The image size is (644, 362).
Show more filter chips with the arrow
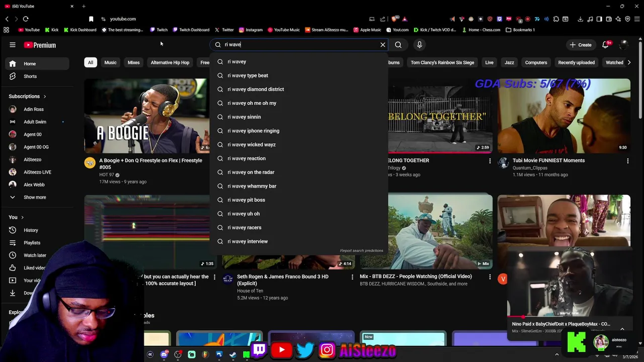[x=628, y=62]
